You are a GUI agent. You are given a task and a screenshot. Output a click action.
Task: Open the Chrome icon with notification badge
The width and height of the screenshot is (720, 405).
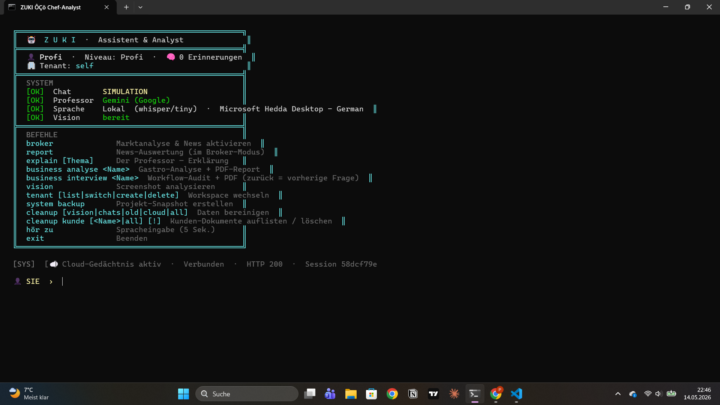(495, 394)
